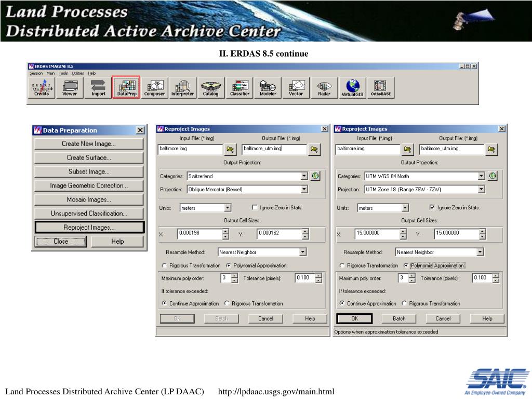Click Help in right Reproject dialog
Viewport: 532px width, 399px height.
point(487,318)
